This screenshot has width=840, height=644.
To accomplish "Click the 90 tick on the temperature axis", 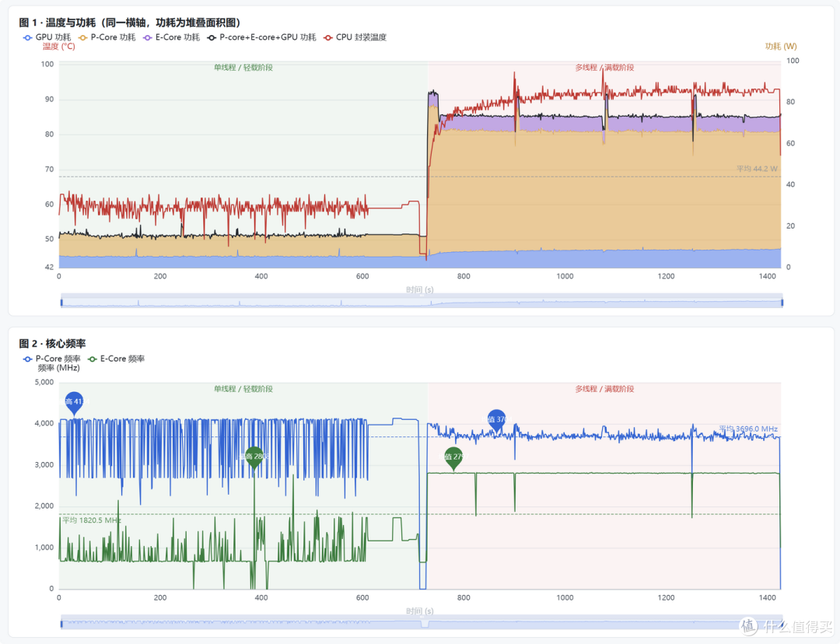I will (x=49, y=100).
